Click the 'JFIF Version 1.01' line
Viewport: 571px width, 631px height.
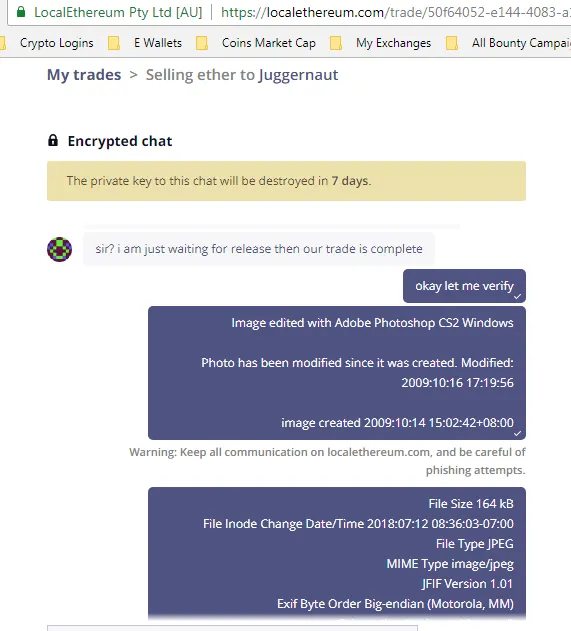467,584
